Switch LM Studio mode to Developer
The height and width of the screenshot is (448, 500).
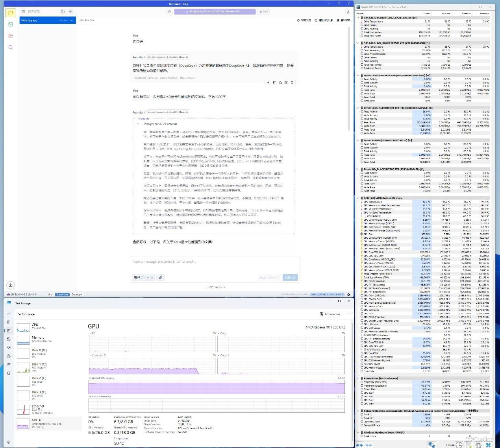(77, 295)
